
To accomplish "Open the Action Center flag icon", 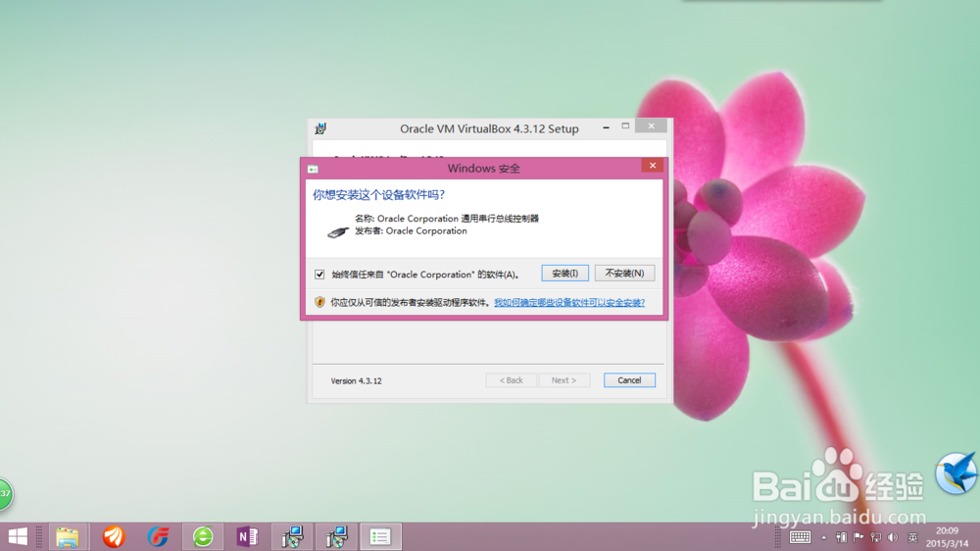I will 858,537.
